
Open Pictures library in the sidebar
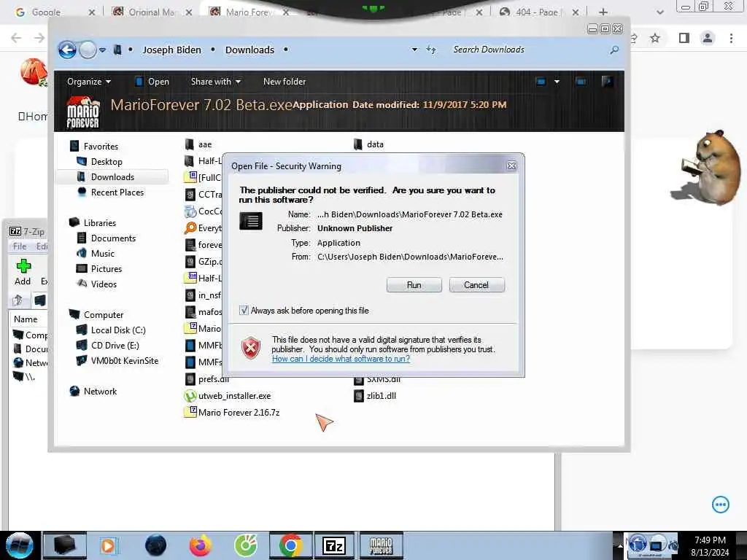tap(107, 268)
